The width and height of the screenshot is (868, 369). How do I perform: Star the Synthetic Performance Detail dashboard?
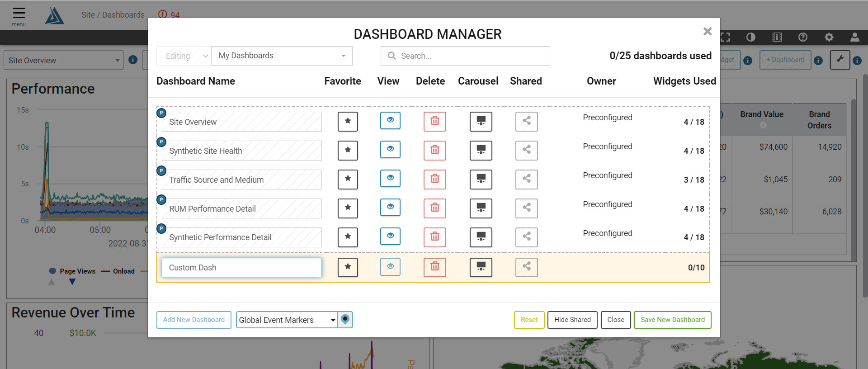point(348,237)
